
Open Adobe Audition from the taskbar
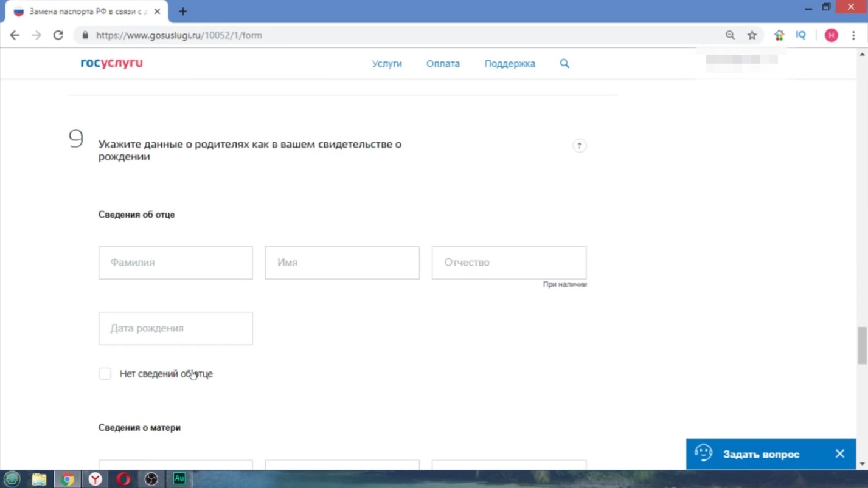[179, 479]
